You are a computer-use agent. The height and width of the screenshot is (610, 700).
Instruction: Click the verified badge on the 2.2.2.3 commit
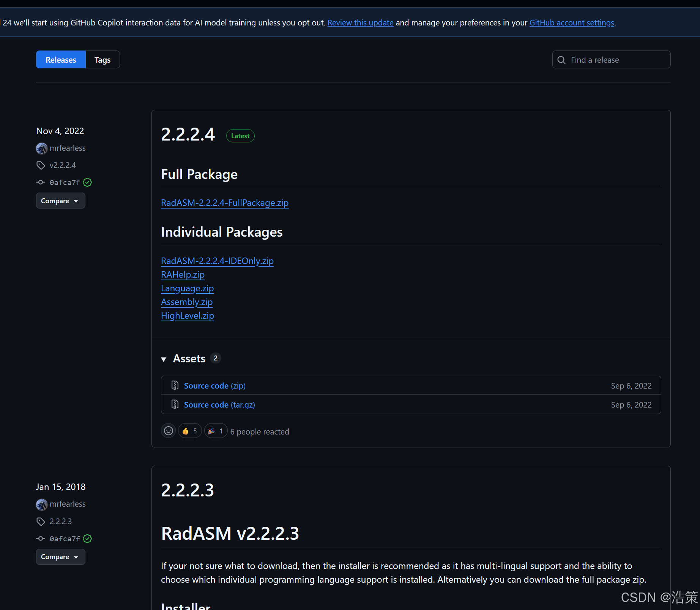87,539
